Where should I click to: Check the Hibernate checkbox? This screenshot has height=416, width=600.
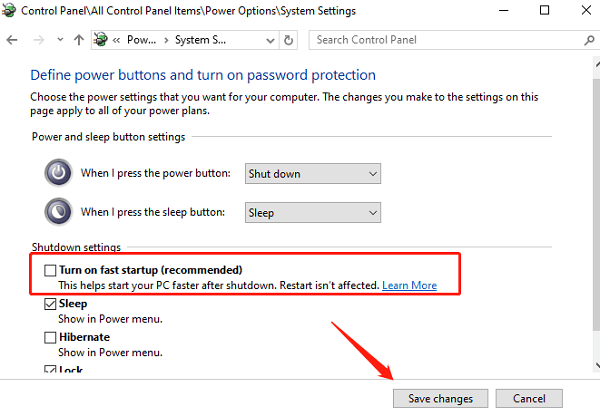click(50, 337)
